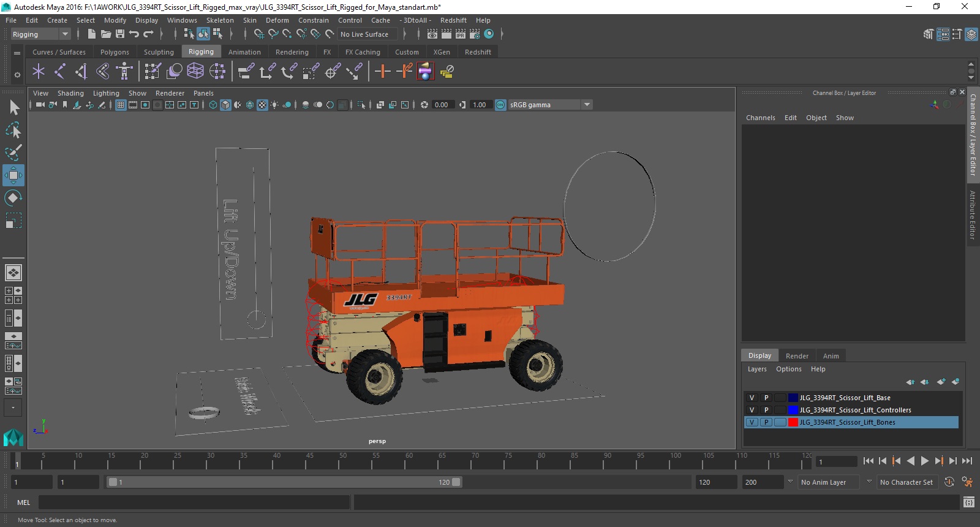Open the Rigging menu set dropdown
This screenshot has width=980, height=527.
[x=40, y=34]
